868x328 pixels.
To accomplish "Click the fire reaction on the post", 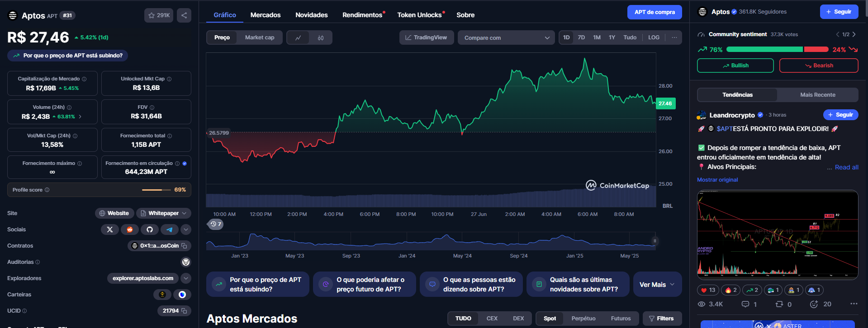I will click(731, 290).
